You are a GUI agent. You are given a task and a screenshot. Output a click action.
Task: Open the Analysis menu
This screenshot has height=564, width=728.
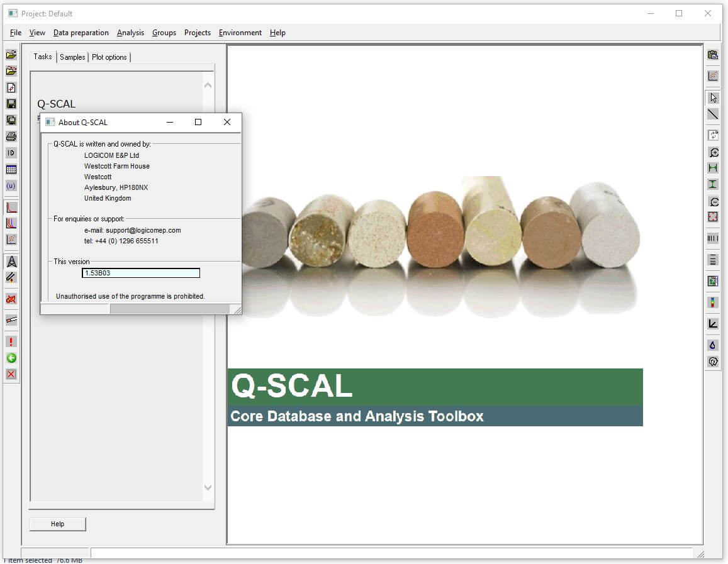130,33
